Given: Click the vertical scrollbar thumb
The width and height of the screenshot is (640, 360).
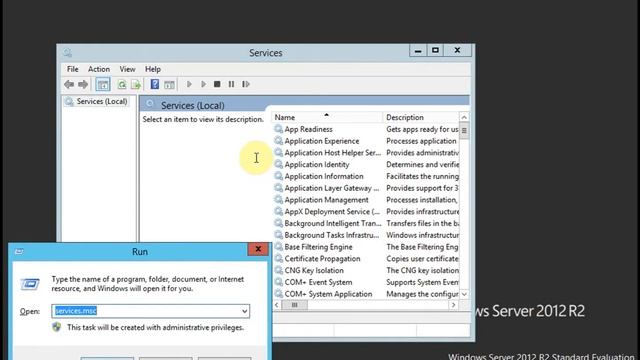Looking at the screenshot, I should [464, 131].
